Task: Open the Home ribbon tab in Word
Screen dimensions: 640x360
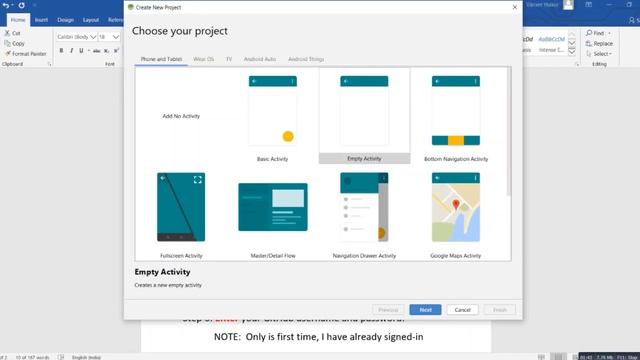Action: tap(18, 20)
